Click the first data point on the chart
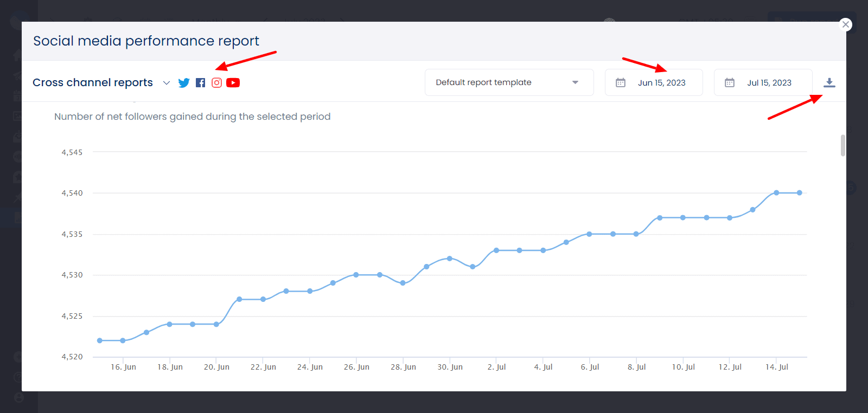The width and height of the screenshot is (868, 413). 100,340
